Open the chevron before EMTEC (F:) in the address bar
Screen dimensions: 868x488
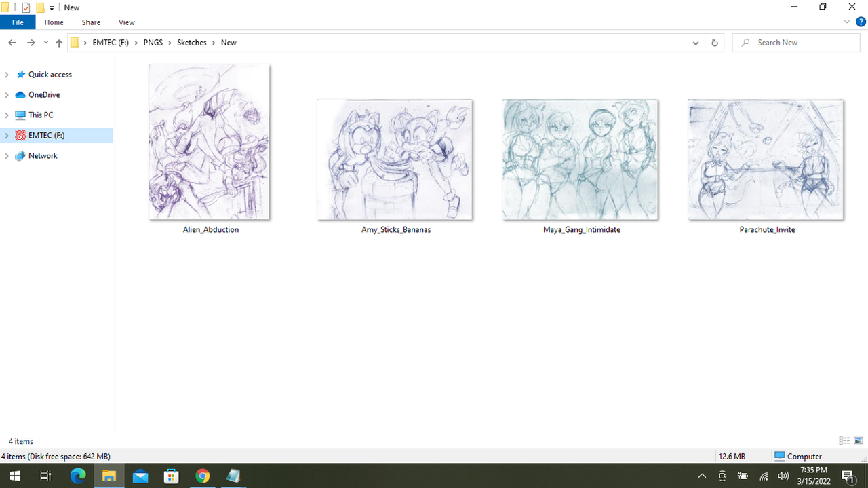point(86,43)
